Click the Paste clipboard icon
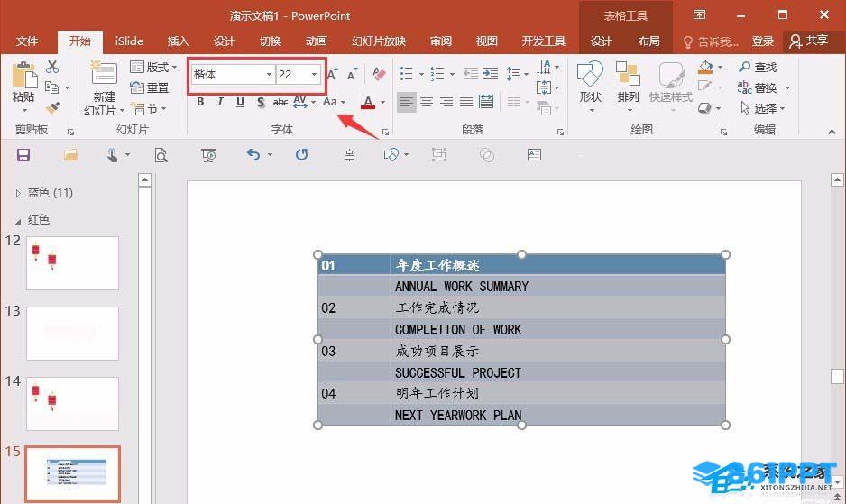The image size is (846, 504). point(23,76)
